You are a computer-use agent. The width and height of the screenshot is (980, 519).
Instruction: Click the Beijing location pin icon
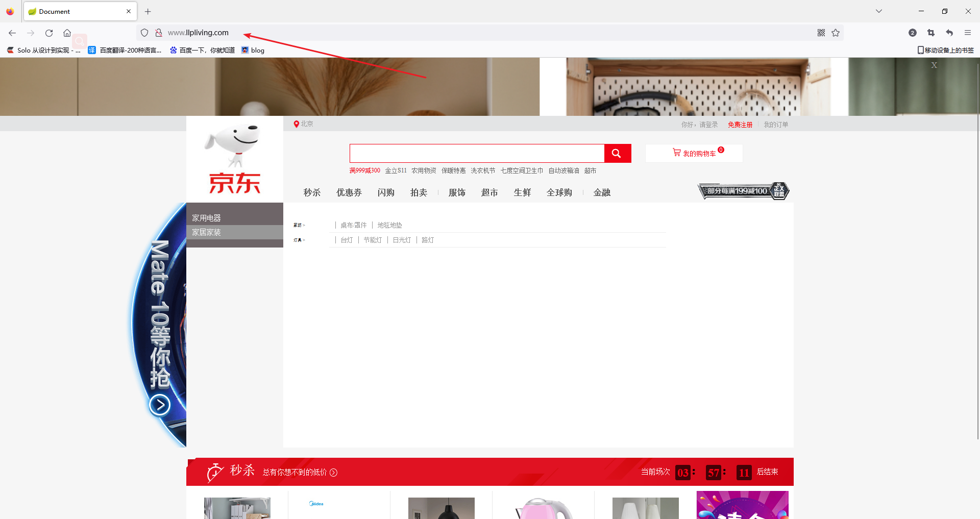pos(296,124)
